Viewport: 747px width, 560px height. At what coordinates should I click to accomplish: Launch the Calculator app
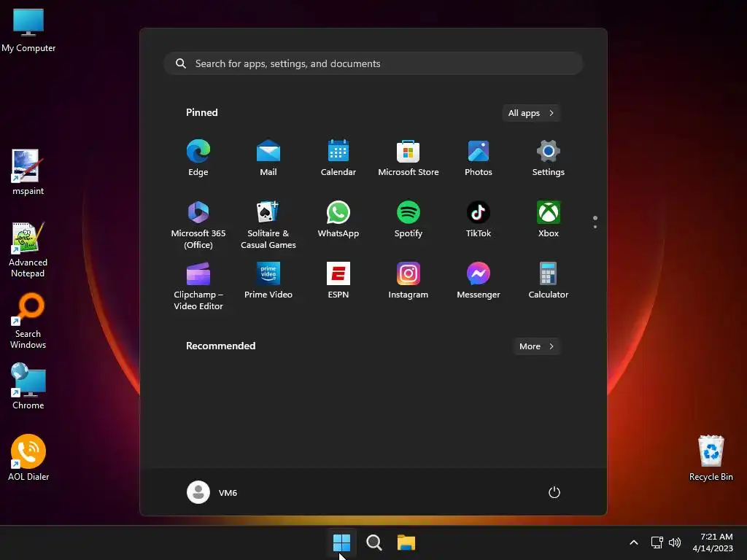pyautogui.click(x=549, y=281)
